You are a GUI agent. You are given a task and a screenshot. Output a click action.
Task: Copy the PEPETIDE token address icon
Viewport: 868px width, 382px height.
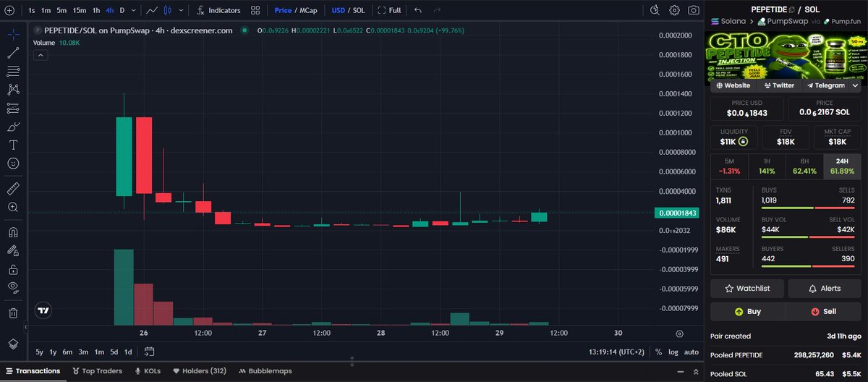click(x=792, y=9)
